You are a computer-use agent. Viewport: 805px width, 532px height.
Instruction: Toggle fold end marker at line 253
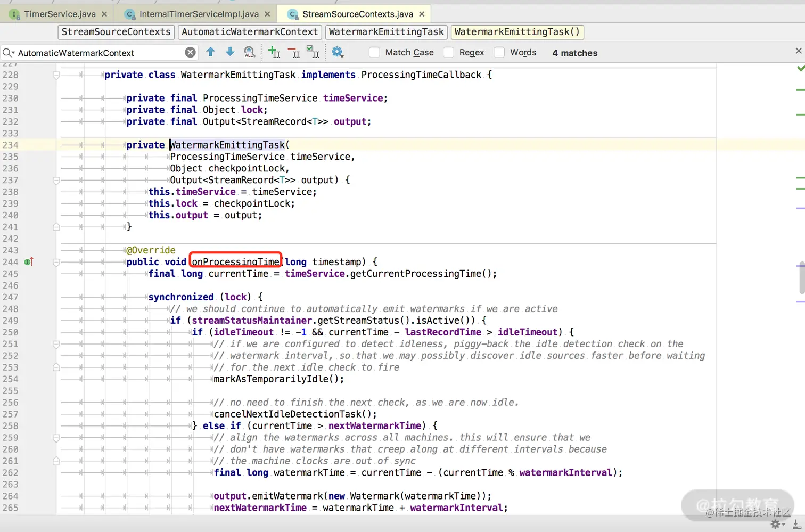[56, 367]
